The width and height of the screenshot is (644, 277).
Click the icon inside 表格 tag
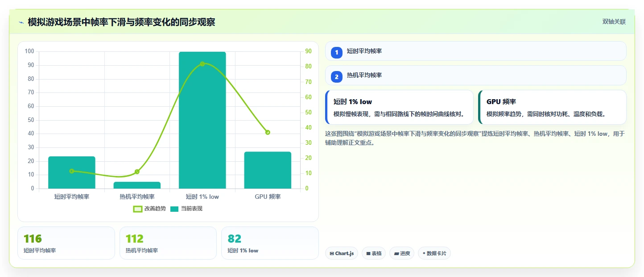368,253
